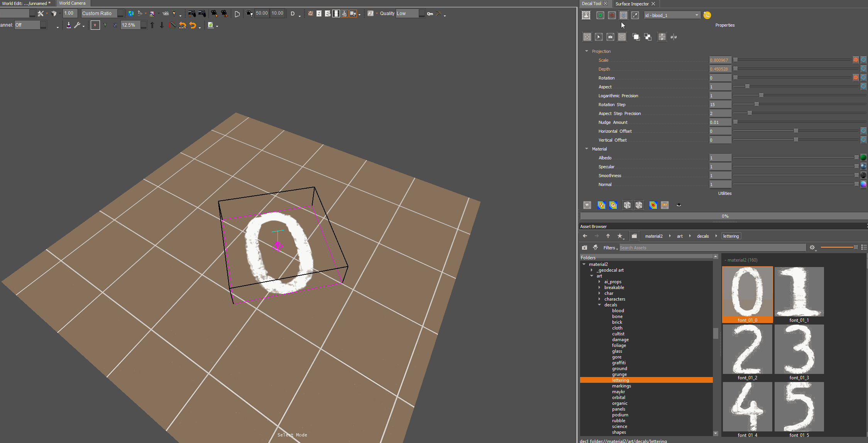The height and width of the screenshot is (443, 868).
Task: Select the decal stamp placement tool
Action: pos(586,15)
